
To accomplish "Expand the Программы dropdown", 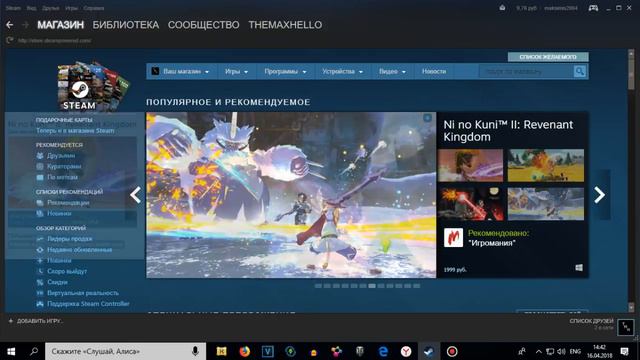I will 285,71.
